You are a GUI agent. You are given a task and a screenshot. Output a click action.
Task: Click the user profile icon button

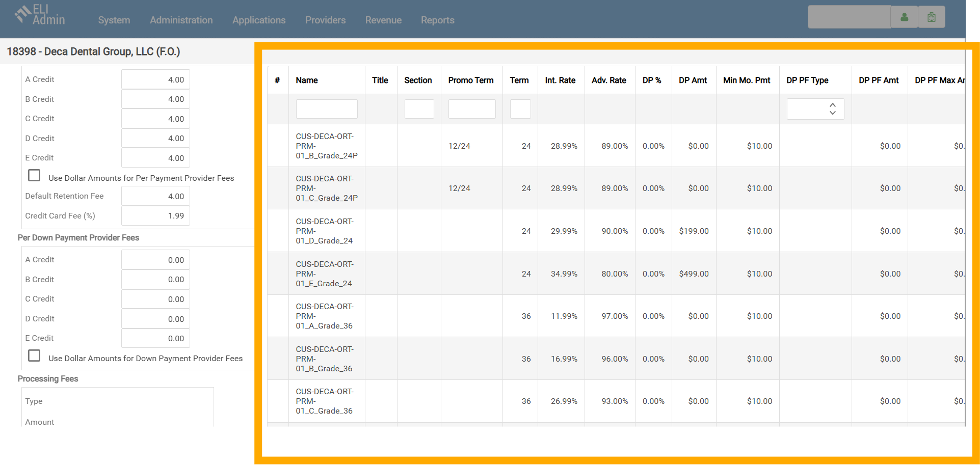coord(904,17)
